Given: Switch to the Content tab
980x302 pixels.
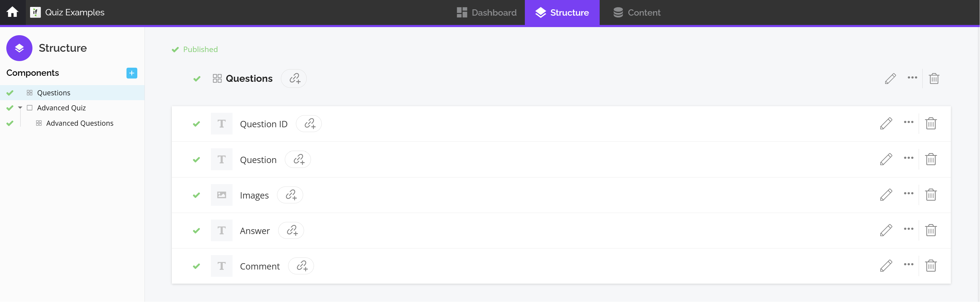Looking at the screenshot, I should pyautogui.click(x=637, y=13).
